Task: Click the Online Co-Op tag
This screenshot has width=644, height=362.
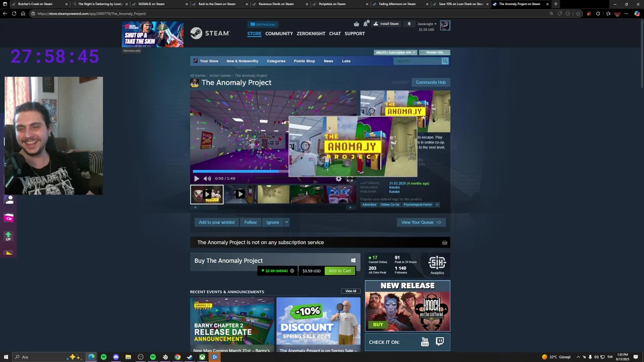Action: [390, 205]
